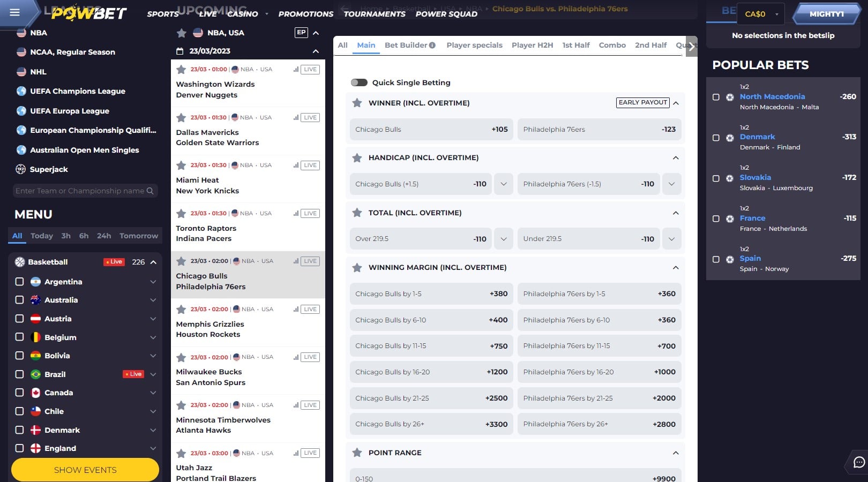Viewport: 868px width, 482px height.
Task: Open live chat support bubble
Action: tap(859, 462)
